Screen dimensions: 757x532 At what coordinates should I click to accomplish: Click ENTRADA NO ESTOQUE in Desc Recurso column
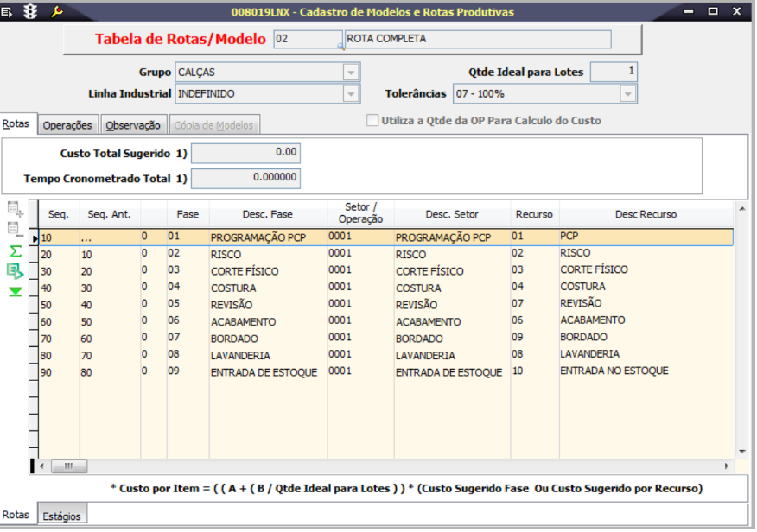coord(614,370)
